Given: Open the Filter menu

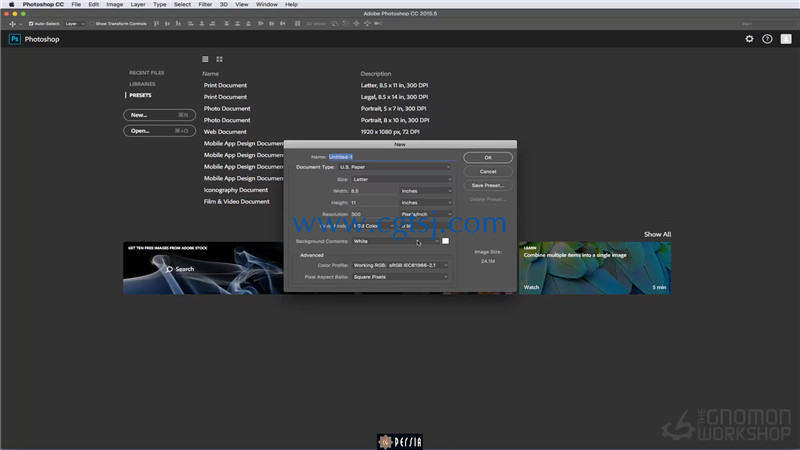Looking at the screenshot, I should pos(205,4).
